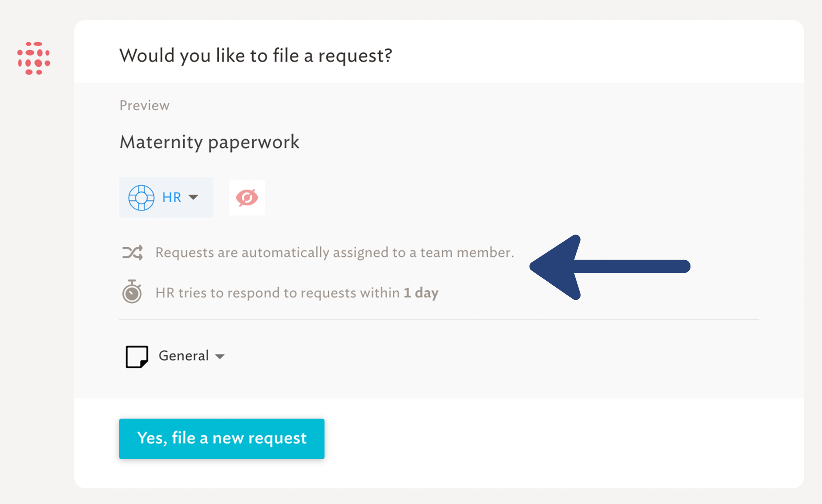
Task: Click the General dropdown caret
Action: (220, 356)
